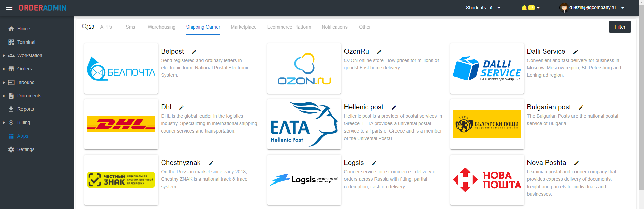Click the Workstation people icon
644x209 pixels.
[x=11, y=55]
